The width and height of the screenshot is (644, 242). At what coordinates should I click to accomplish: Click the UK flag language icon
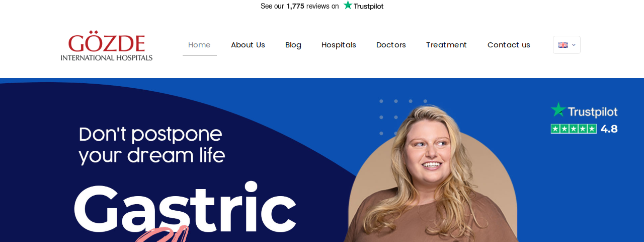[563, 45]
